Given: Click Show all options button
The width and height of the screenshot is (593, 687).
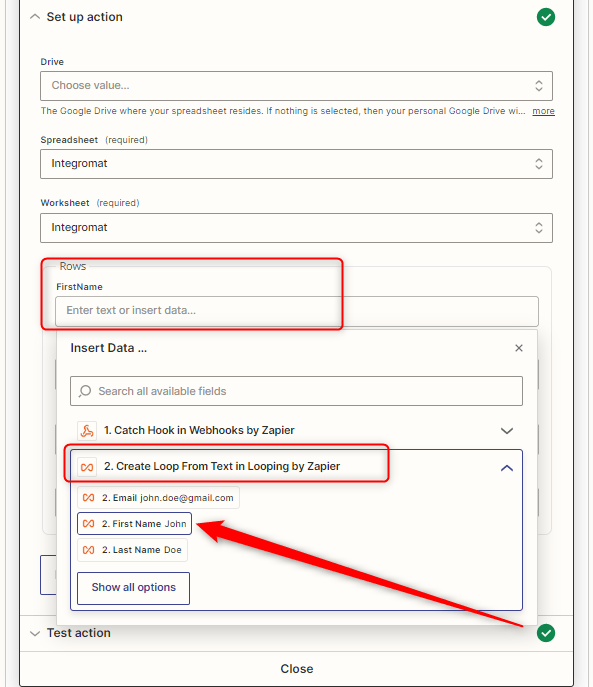Looking at the screenshot, I should 133,588.
